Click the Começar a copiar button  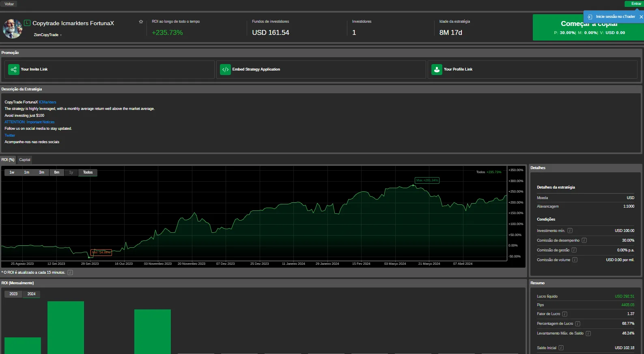coord(588,28)
